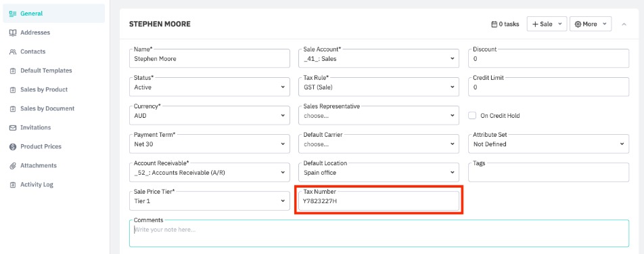Open the Addresses book icon
Viewport: 644px width, 254px height.
point(13,33)
